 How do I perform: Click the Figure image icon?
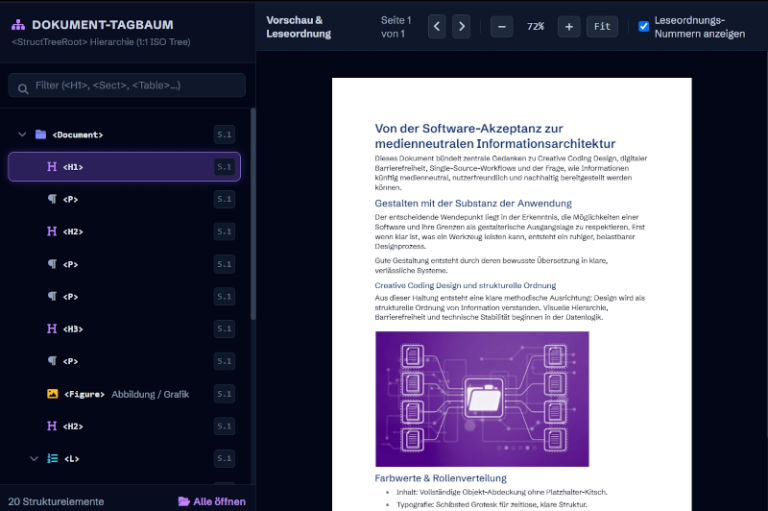coord(52,394)
